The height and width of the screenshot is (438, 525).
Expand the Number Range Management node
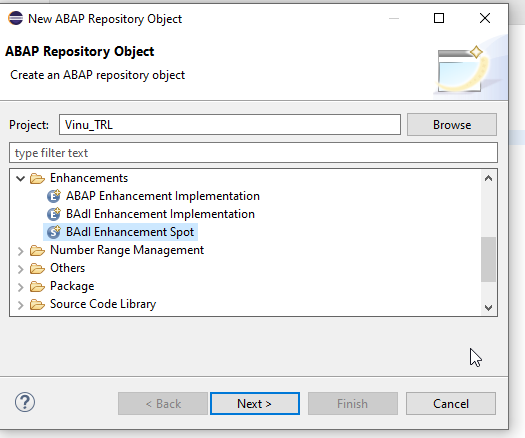pyautogui.click(x=20, y=251)
